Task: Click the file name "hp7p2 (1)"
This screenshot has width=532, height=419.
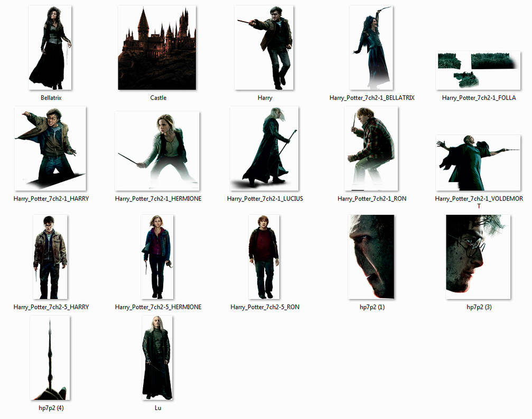Action: [372, 307]
